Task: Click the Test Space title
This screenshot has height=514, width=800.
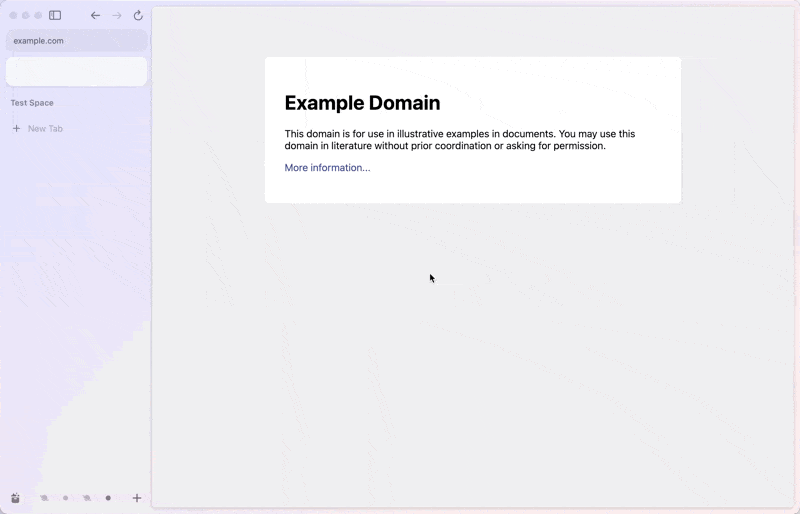Action: [32, 103]
